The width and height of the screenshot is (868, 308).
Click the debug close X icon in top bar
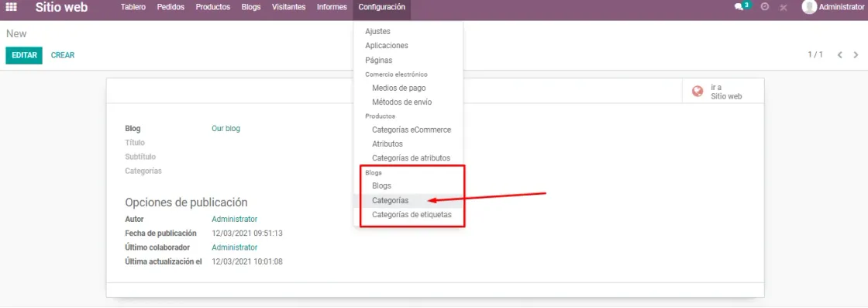point(784,8)
